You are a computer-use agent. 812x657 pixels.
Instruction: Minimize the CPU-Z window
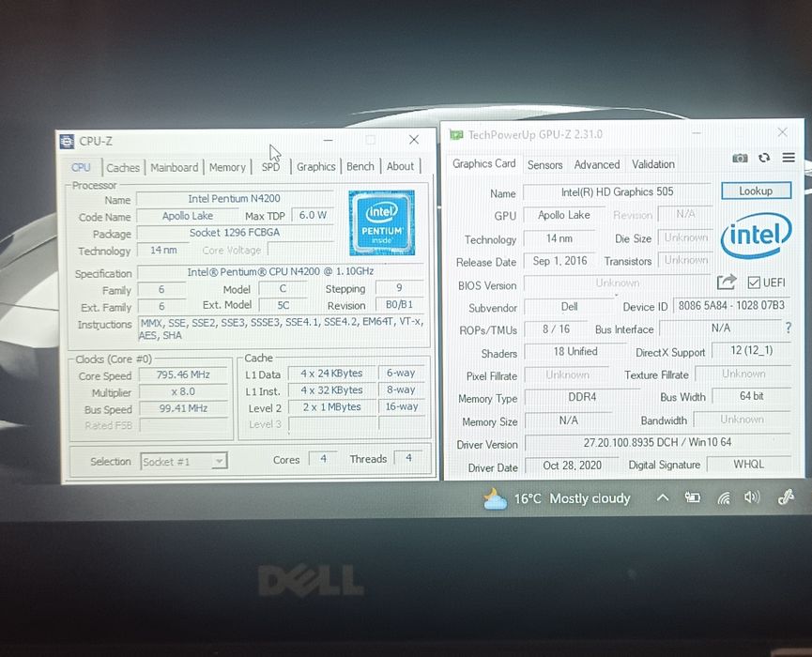pos(328,140)
